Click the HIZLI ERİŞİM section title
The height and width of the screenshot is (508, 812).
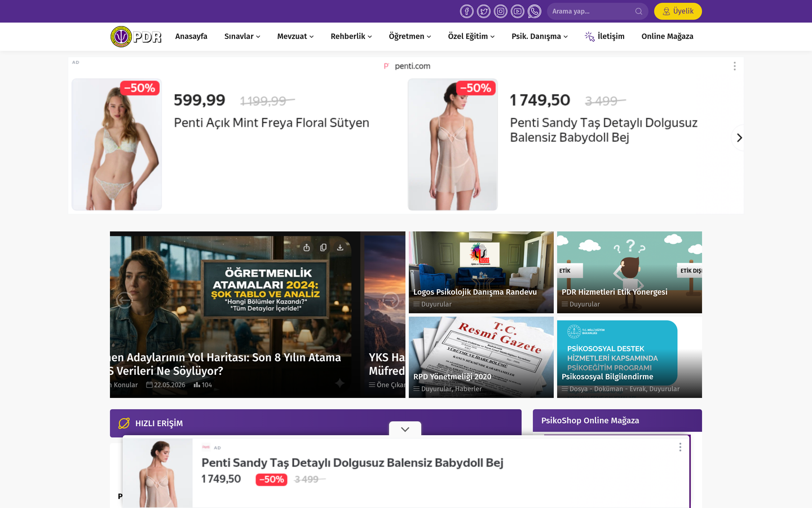159,423
